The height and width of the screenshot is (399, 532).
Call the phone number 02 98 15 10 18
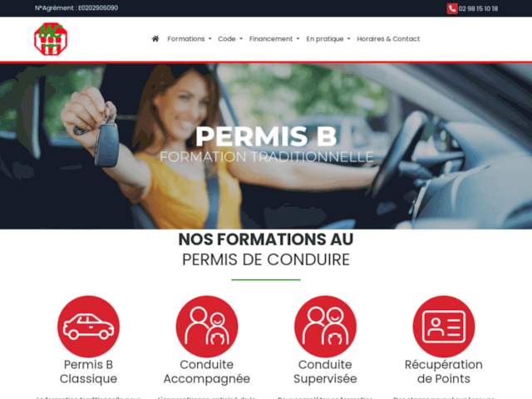point(478,8)
